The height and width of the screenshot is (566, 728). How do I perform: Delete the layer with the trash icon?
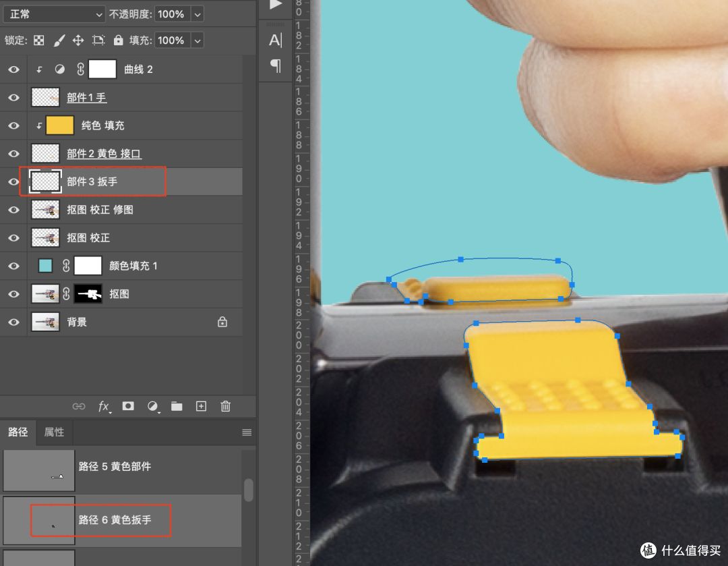(226, 406)
